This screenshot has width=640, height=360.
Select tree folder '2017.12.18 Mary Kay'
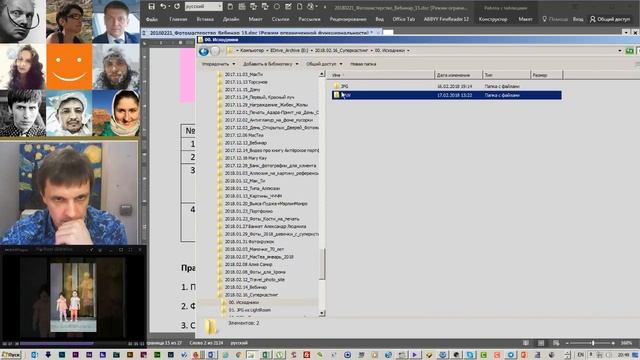pyautogui.click(x=245, y=158)
